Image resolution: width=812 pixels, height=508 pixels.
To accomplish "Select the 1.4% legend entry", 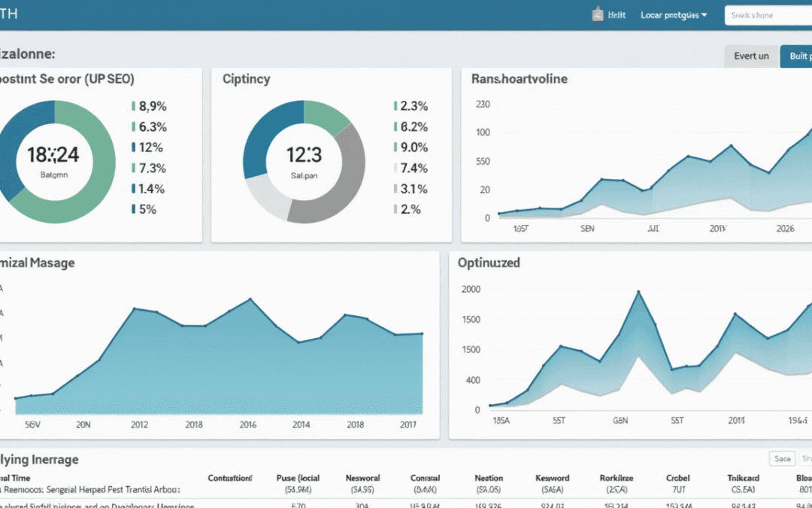I will 148,189.
